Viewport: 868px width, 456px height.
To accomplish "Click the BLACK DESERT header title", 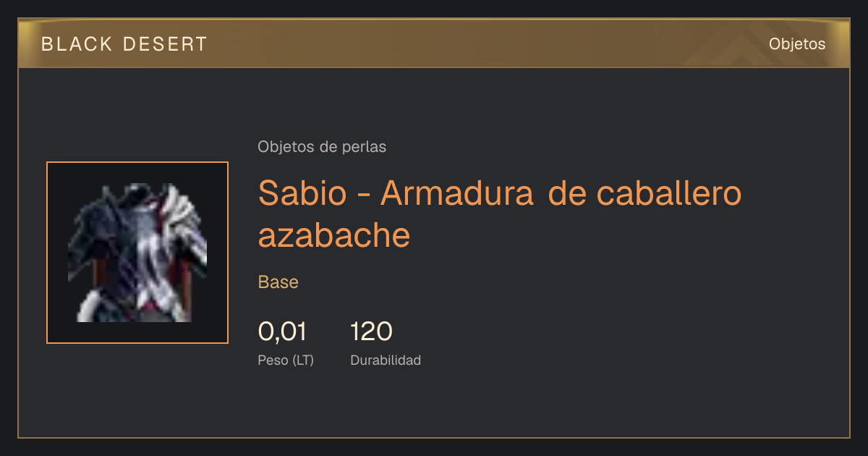I will (x=124, y=44).
